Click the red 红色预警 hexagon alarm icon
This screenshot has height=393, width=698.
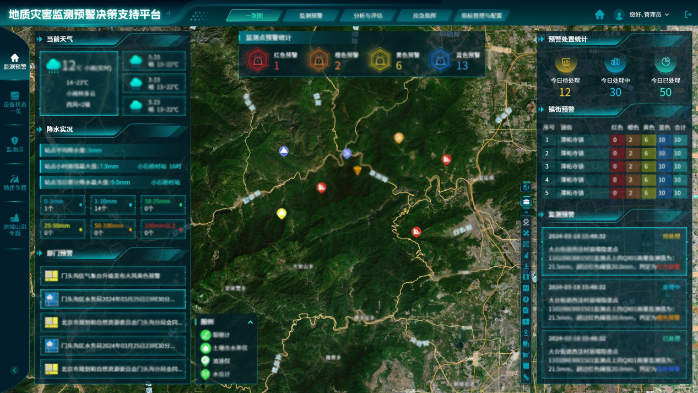pos(258,60)
